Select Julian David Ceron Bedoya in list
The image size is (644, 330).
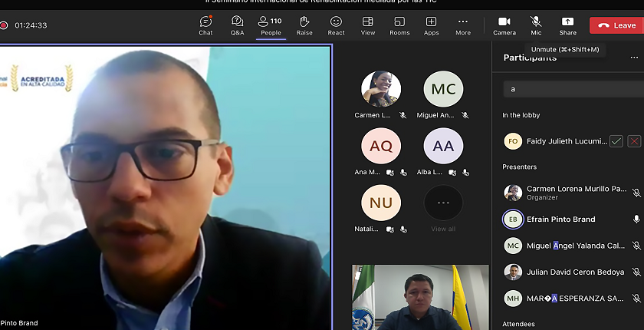(x=573, y=272)
